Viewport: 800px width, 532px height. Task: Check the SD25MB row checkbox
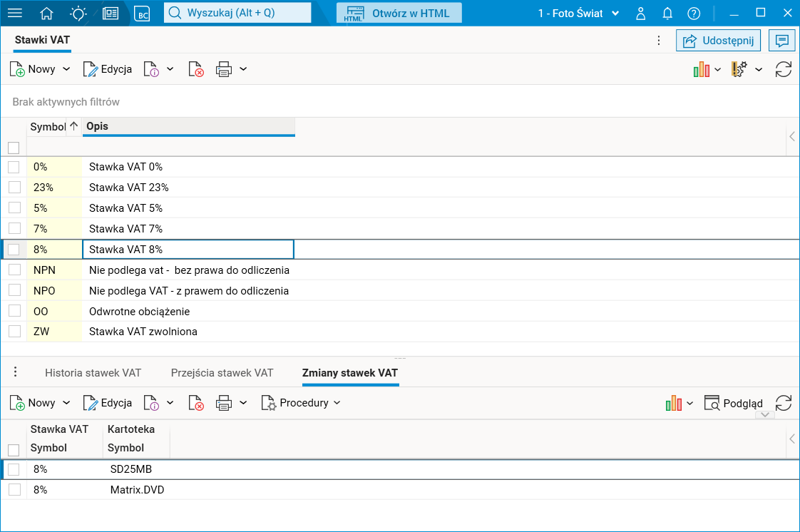click(14, 469)
